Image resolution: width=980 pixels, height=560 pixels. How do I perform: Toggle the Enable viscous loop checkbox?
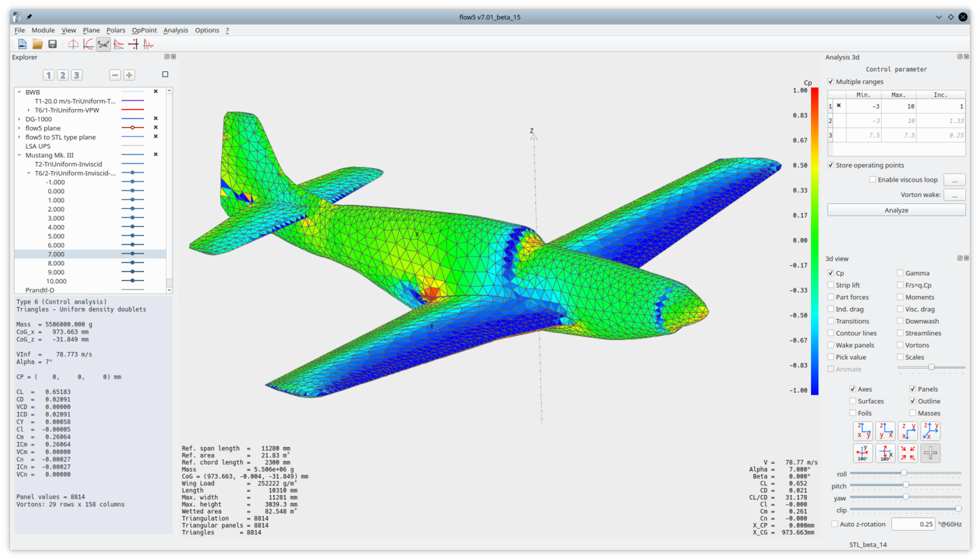click(x=872, y=180)
